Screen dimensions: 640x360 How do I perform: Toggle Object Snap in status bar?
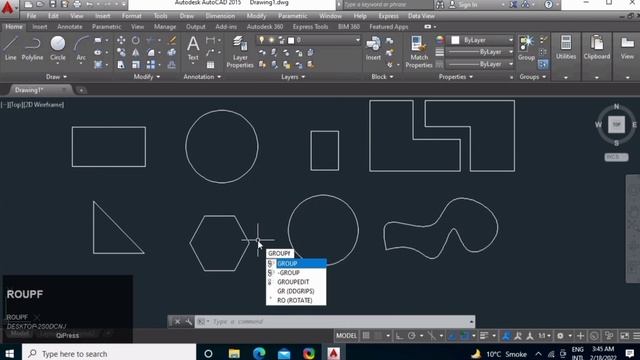click(x=464, y=336)
